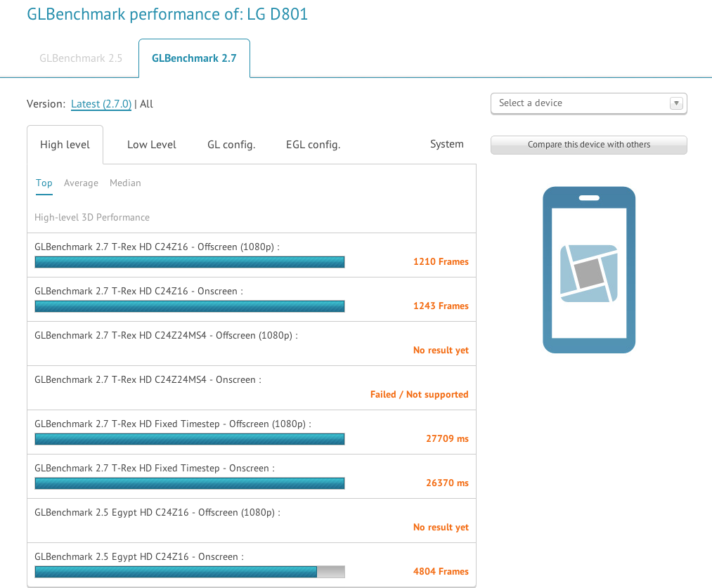Select the High level tab
The height and width of the screenshot is (588, 712).
click(65, 145)
